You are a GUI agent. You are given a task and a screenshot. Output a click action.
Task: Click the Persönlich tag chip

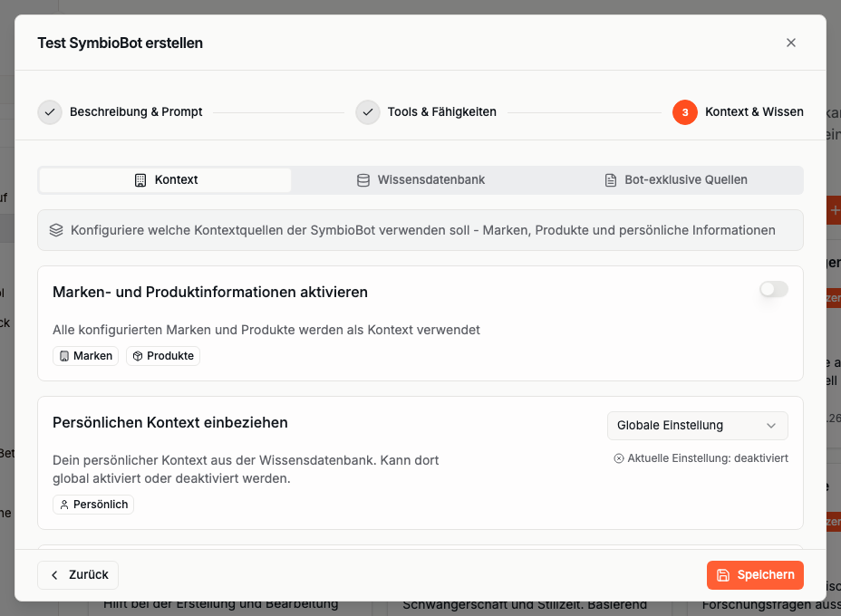click(x=93, y=505)
